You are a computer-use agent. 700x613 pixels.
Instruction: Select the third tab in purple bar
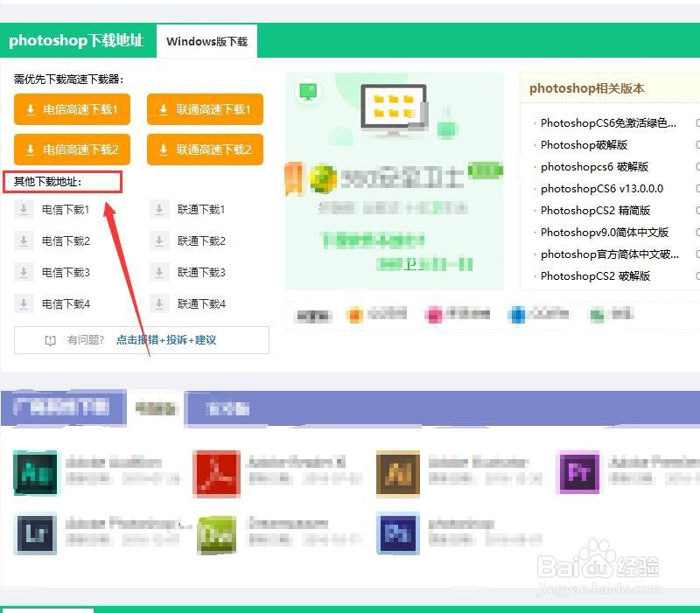click(228, 408)
